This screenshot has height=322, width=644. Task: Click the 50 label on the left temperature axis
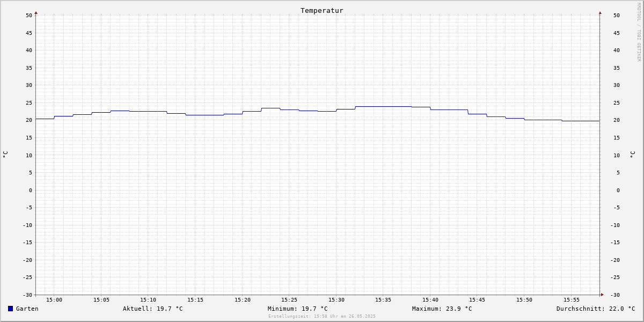29,15
